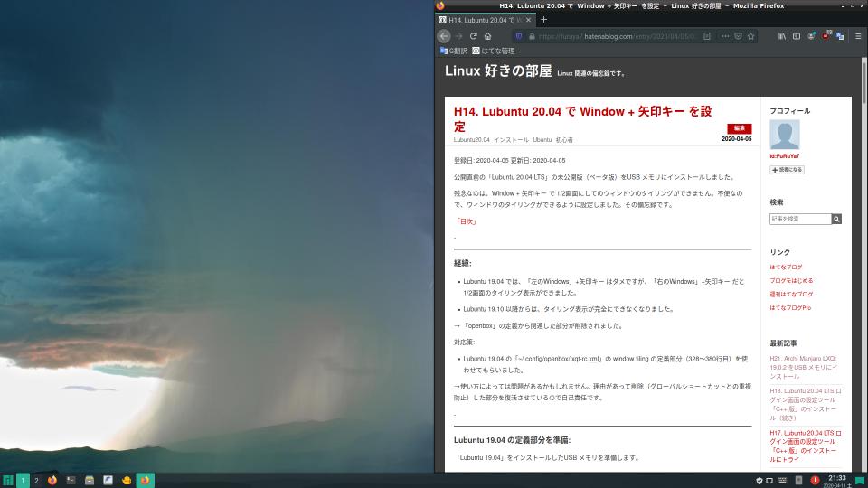
Task: Open keyboard layout tray indicator
Action: (x=782, y=480)
